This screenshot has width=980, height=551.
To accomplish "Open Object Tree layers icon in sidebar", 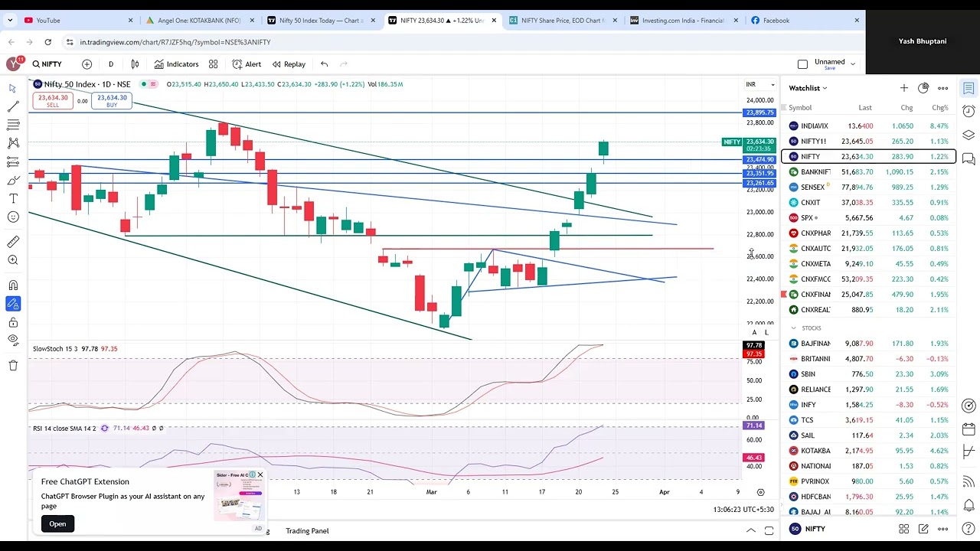I will click(x=969, y=135).
